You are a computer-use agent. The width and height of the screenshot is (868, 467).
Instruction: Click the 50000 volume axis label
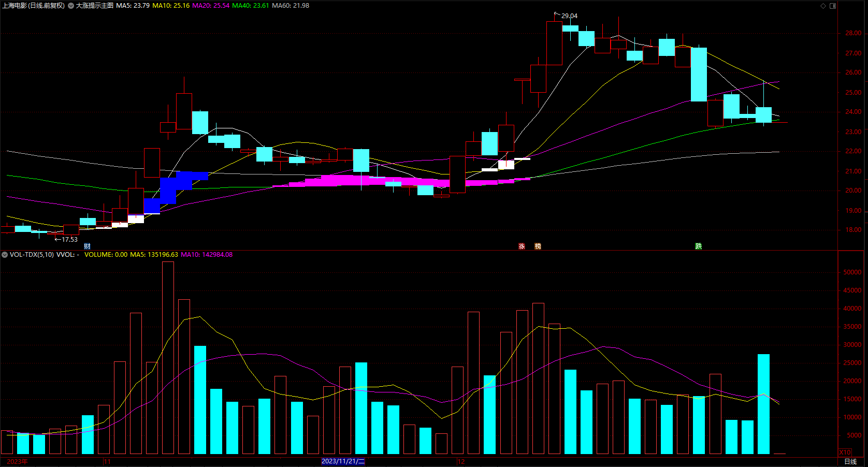point(852,272)
